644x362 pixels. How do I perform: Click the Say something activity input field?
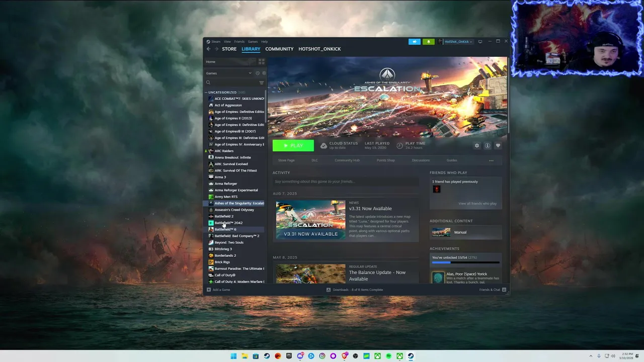346,182
